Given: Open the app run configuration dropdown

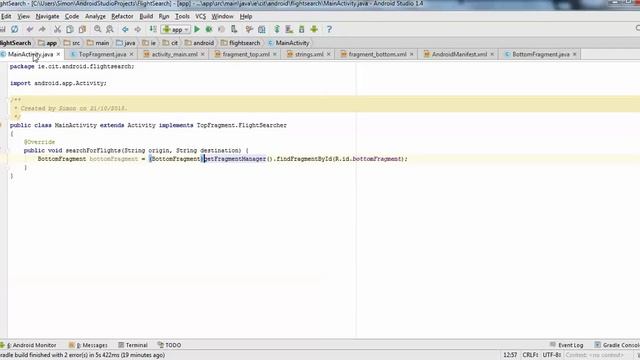Looking at the screenshot, I should [x=176, y=29].
